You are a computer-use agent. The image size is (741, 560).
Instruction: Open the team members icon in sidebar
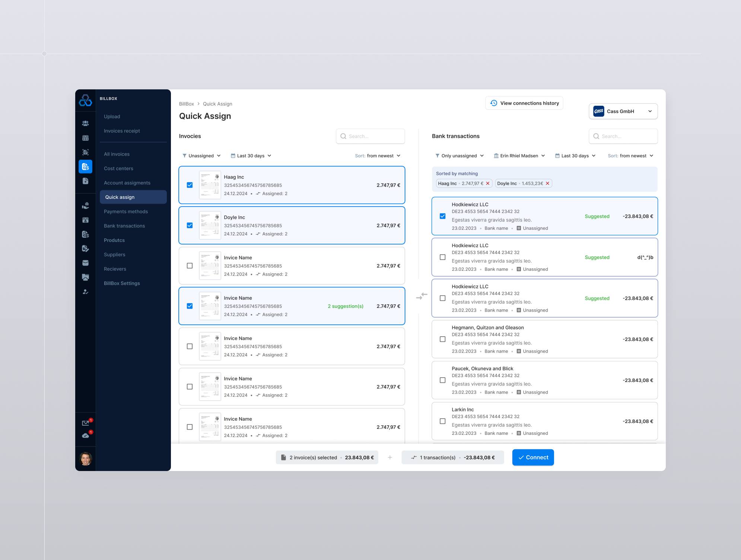point(85,124)
